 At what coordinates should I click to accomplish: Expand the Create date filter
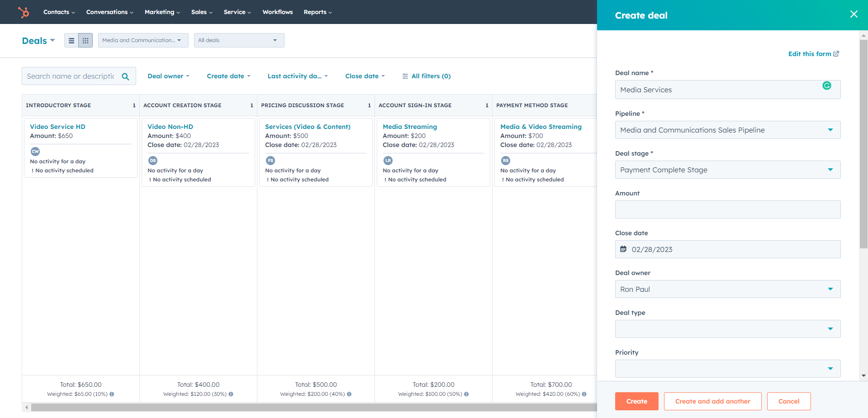click(x=228, y=76)
